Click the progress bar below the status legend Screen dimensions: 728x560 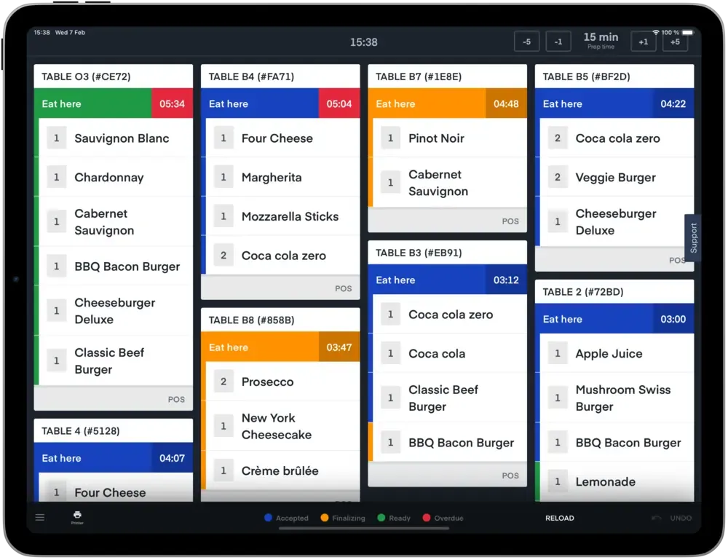[364, 529]
